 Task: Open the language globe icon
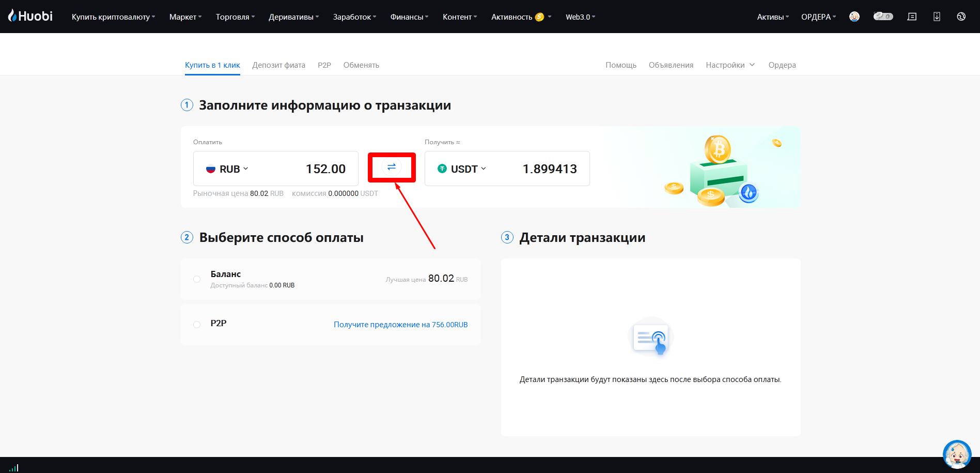pyautogui.click(x=961, y=16)
